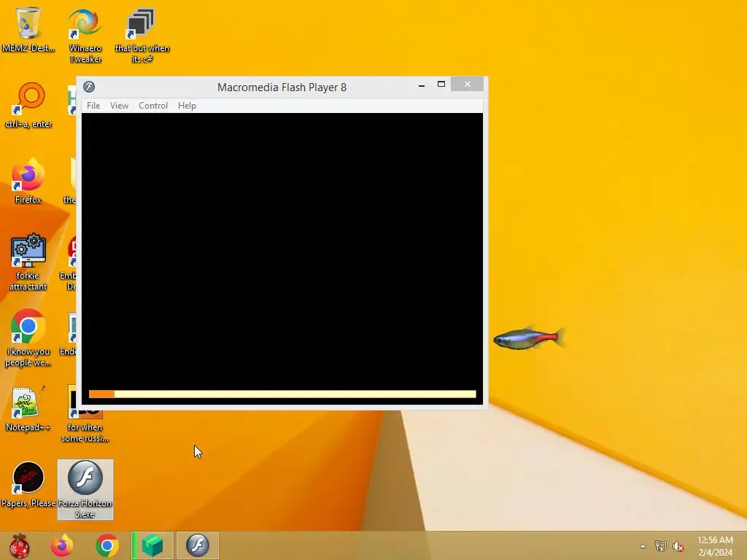Select the MEMZ-Dest... Recycle Bin desktop icon
This screenshot has width=747, height=560.
pos(28,29)
